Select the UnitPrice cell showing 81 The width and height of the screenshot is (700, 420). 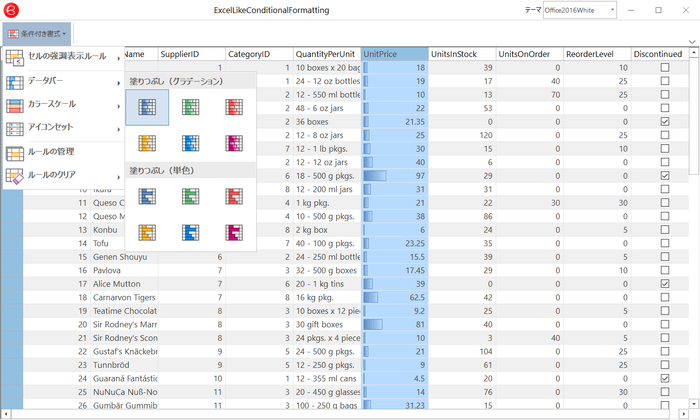pos(394,324)
